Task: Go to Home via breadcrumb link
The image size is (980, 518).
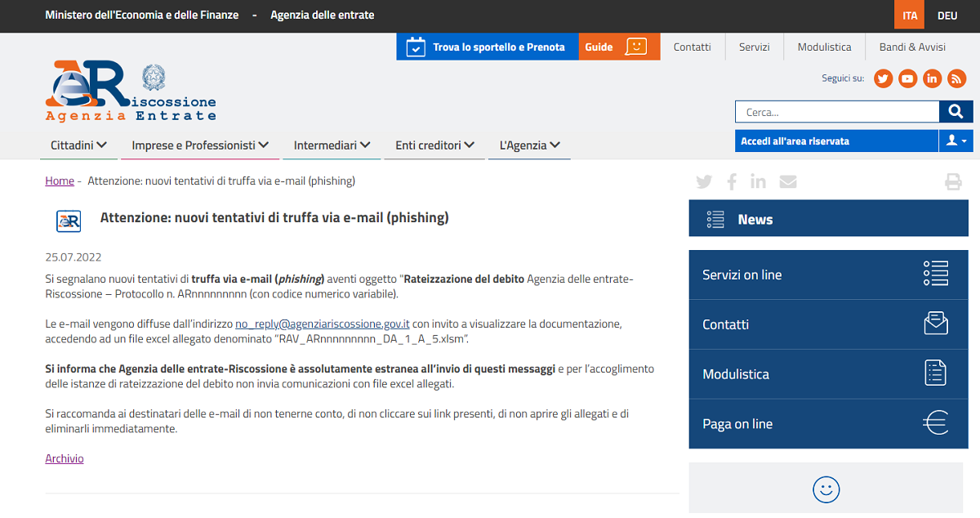Action: point(60,181)
